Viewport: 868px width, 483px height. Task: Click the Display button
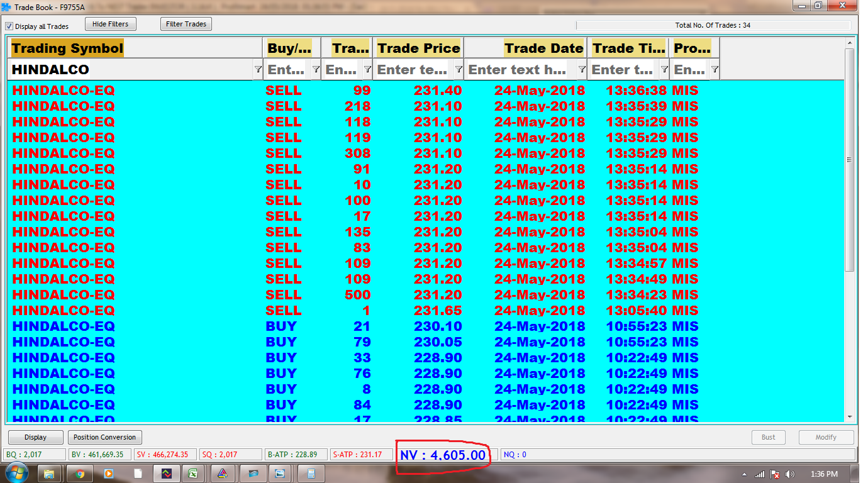pos(35,437)
